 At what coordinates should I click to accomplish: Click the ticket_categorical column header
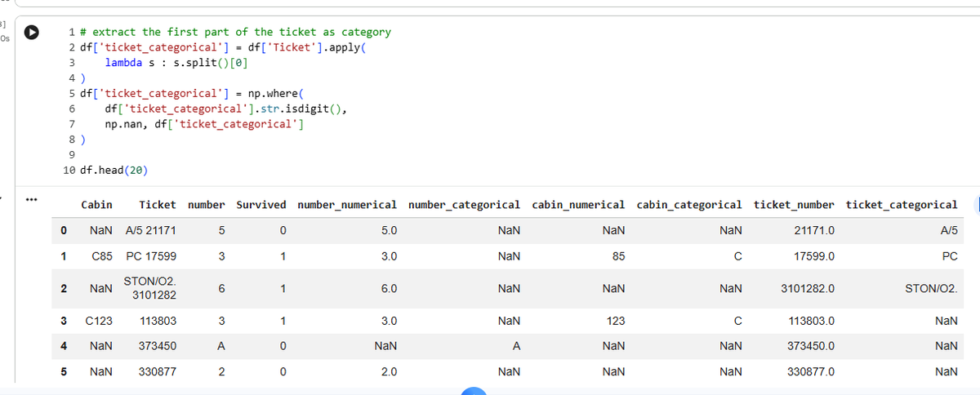tap(902, 204)
